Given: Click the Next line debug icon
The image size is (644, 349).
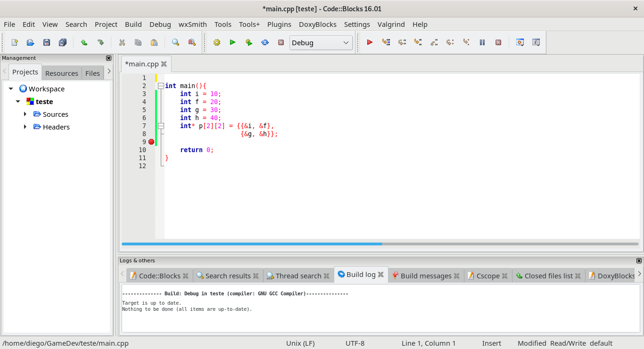Looking at the screenshot, I should click(x=402, y=42).
